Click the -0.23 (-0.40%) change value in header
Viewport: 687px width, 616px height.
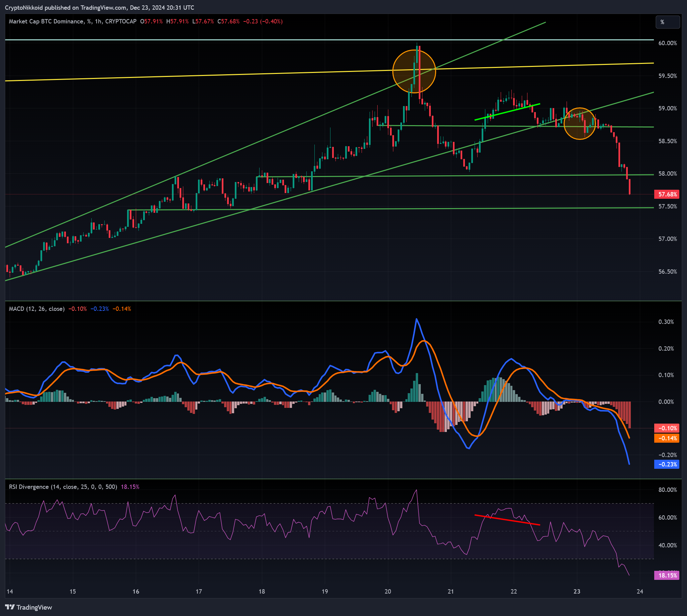point(263,21)
